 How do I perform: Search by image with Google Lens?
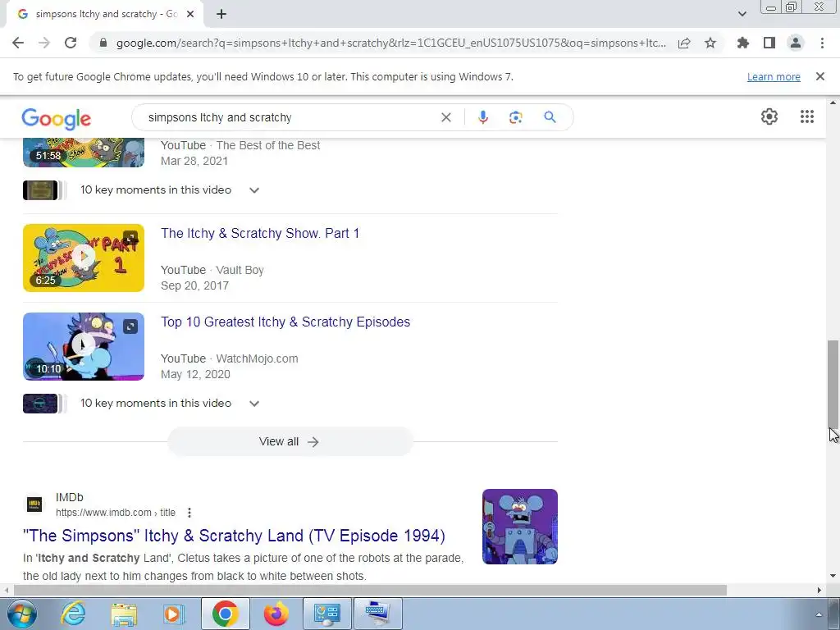[x=515, y=117]
